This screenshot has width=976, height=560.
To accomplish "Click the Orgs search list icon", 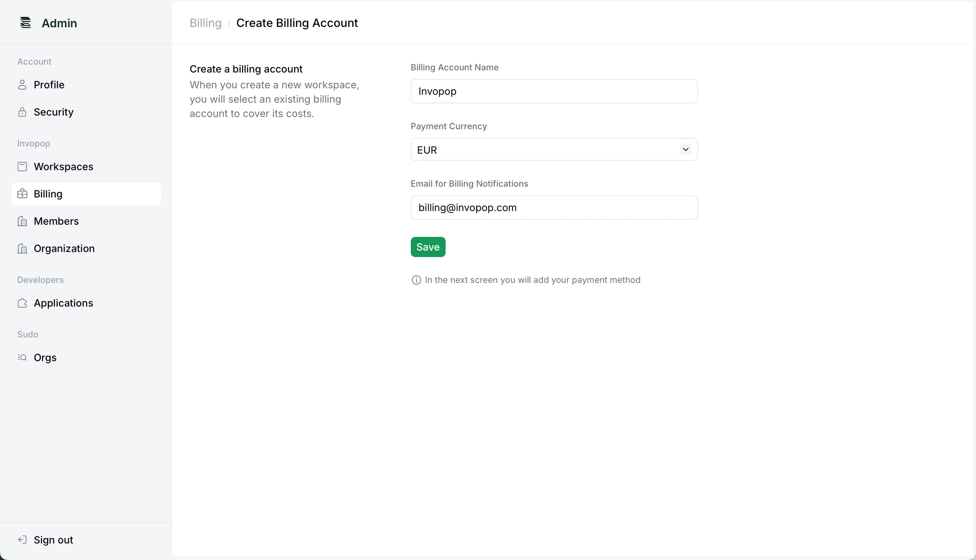I will 22,358.
